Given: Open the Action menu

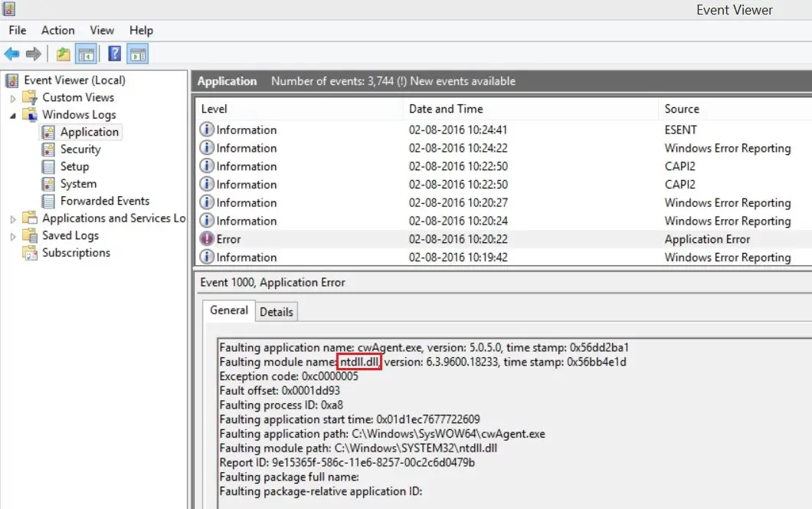Looking at the screenshot, I should point(58,30).
